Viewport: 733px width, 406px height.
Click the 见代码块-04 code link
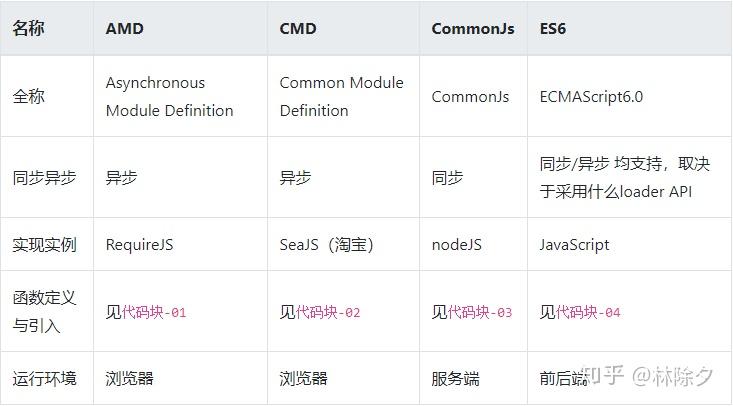click(580, 312)
